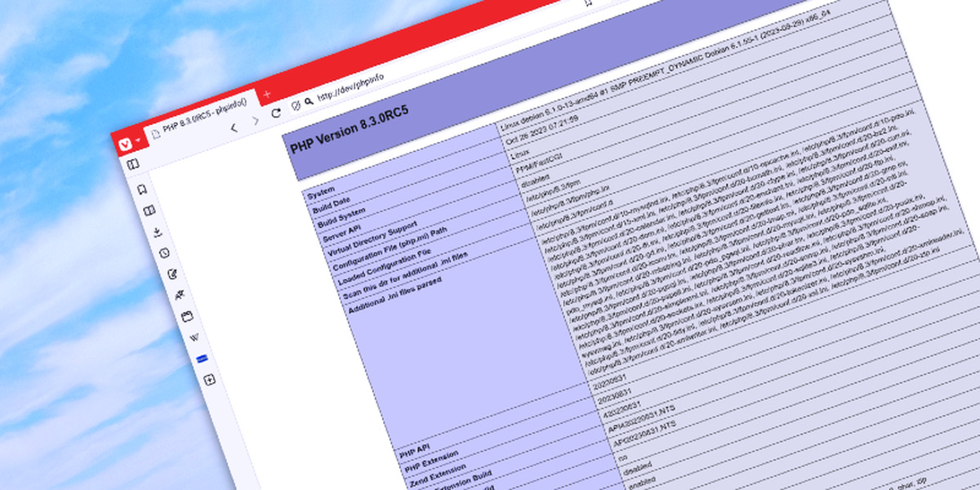Go forward to the next page
The image size is (980, 490).
coord(256,121)
